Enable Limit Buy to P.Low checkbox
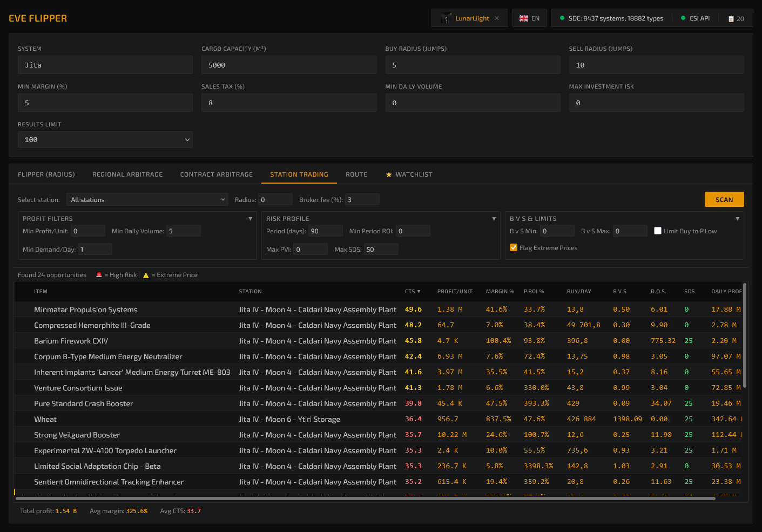Image resolution: width=762 pixels, height=532 pixels. (658, 231)
